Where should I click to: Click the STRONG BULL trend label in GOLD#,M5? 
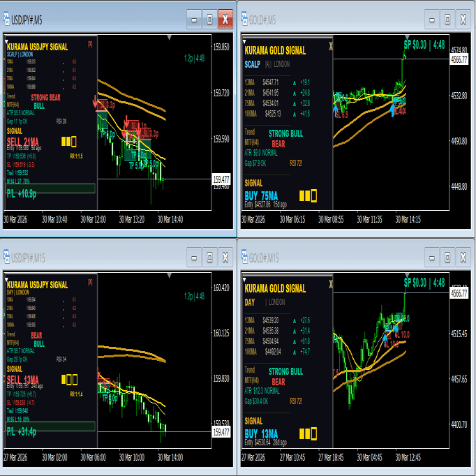click(x=285, y=133)
